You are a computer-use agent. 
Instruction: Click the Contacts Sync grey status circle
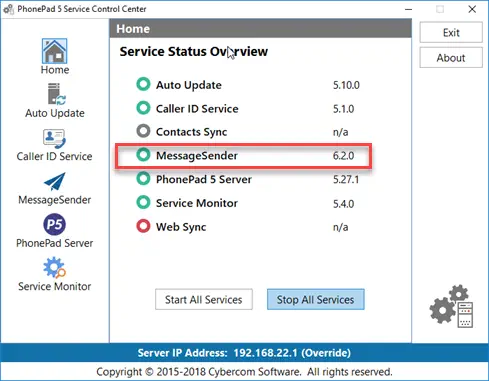pos(143,131)
